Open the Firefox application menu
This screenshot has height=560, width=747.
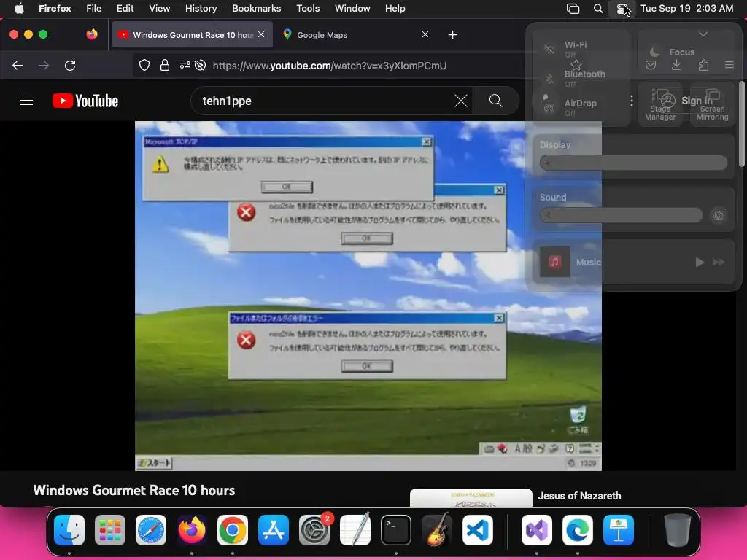[x=55, y=9]
